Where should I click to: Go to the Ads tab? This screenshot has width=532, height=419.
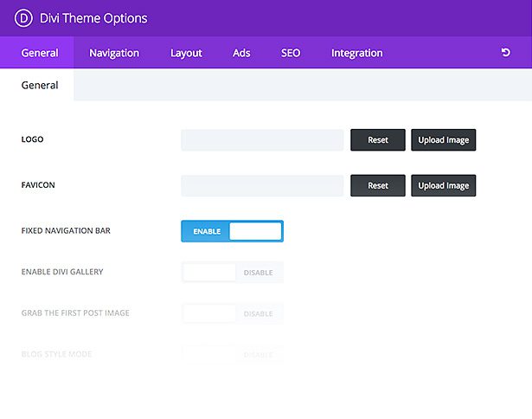click(x=241, y=53)
